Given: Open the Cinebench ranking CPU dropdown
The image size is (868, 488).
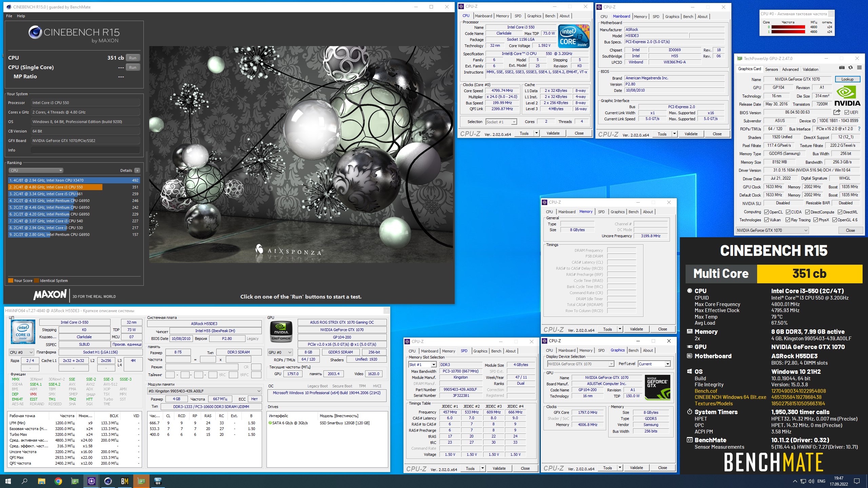Looking at the screenshot, I should (x=36, y=170).
